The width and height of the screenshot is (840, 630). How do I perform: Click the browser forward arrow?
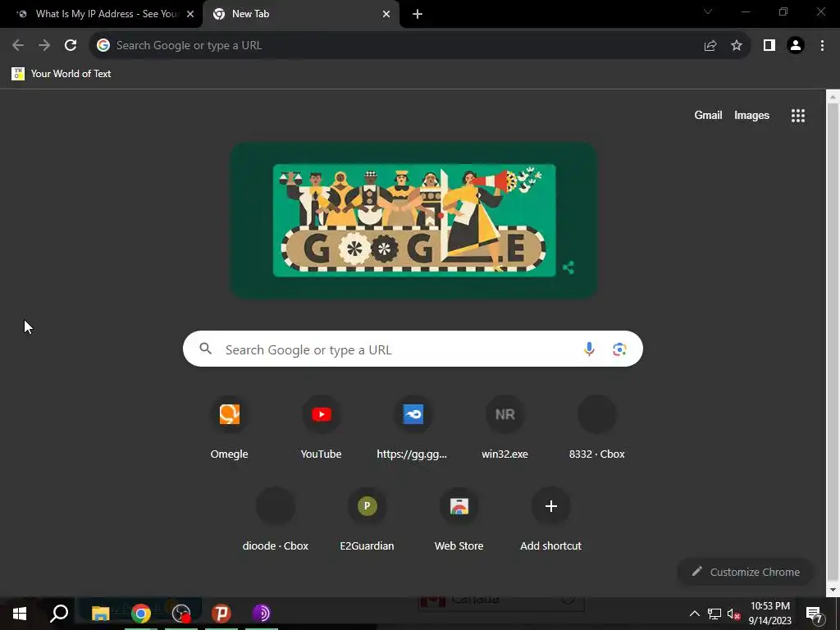point(44,46)
